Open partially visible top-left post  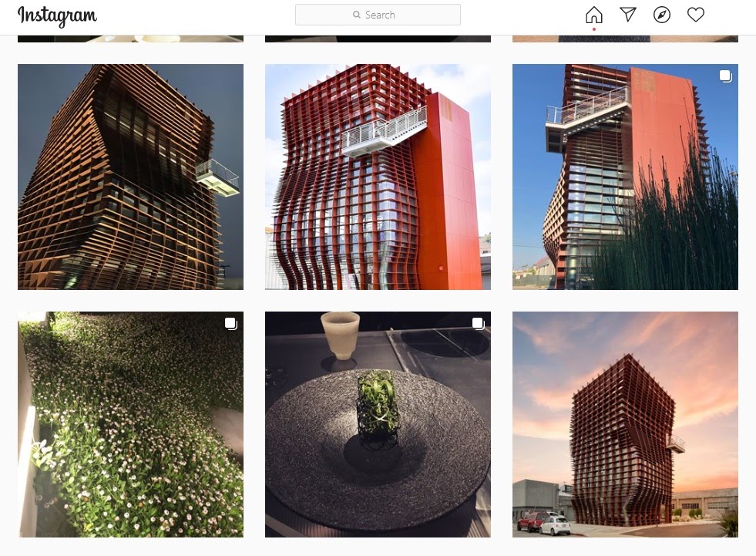coord(131,39)
